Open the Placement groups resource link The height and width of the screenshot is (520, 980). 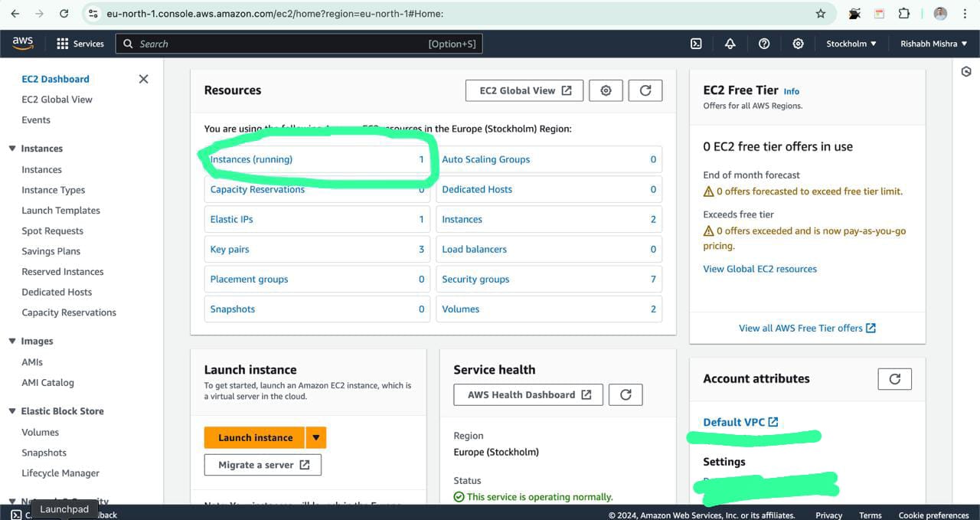click(249, 279)
